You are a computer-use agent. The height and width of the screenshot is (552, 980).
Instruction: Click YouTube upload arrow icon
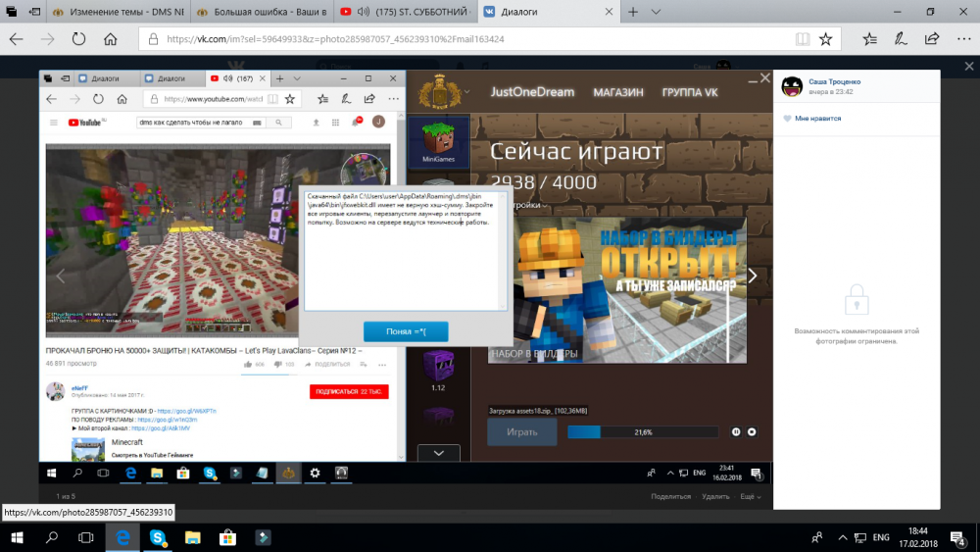pos(317,123)
